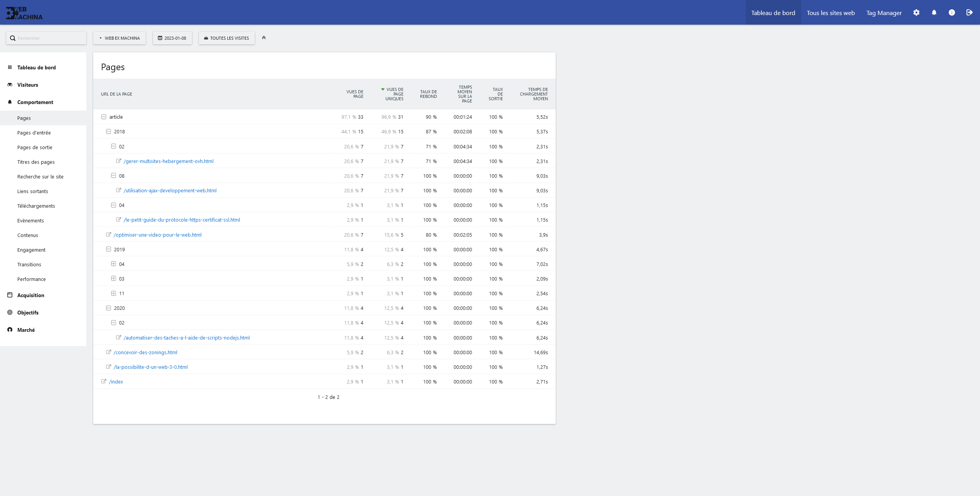Collapse top bar with double chevron icon
Image resolution: width=980 pixels, height=496 pixels.
pos(264,38)
